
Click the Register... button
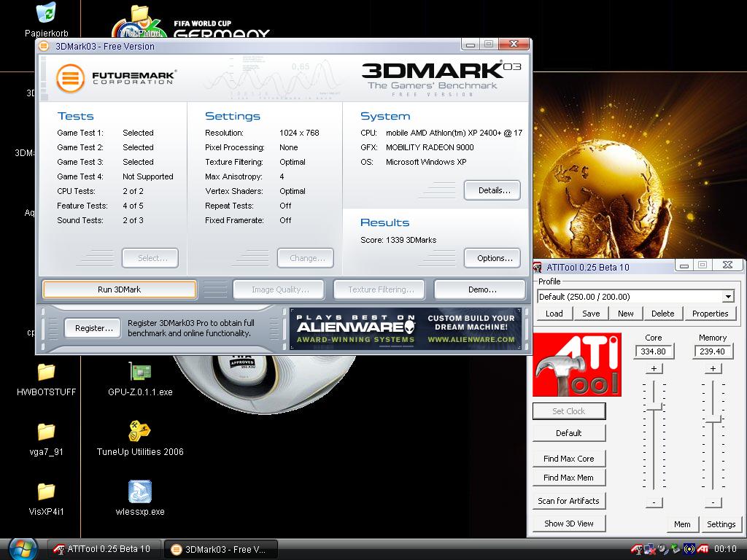[x=93, y=328]
